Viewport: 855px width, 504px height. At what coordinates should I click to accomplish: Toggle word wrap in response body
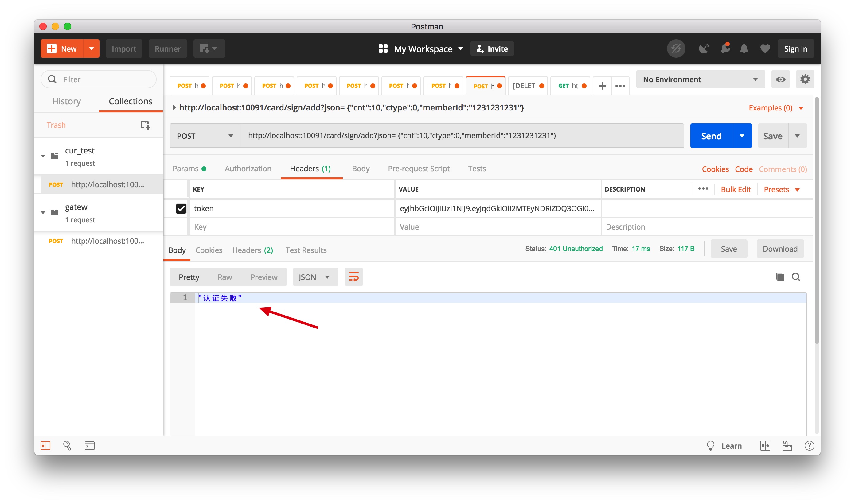point(353,277)
